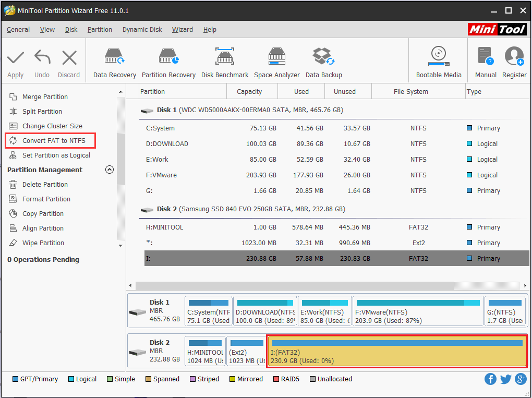Choose Wipe Partition
Image resolution: width=532 pixels, height=398 pixels.
click(44, 243)
